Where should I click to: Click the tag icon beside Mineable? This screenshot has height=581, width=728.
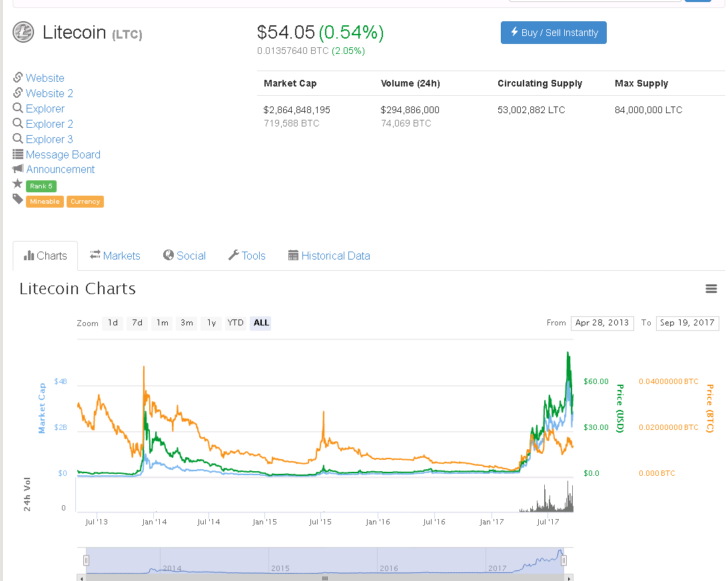point(17,200)
